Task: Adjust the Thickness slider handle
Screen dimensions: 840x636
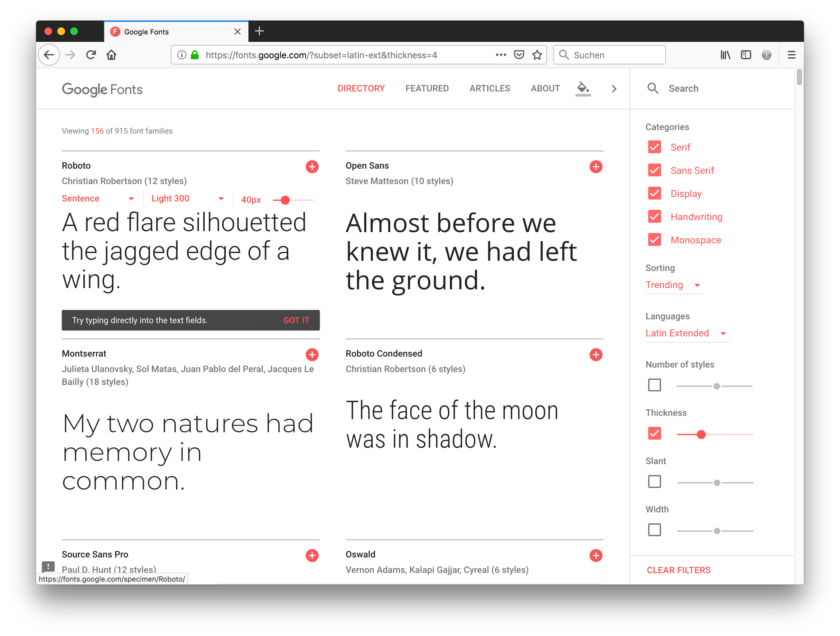Action: (701, 434)
